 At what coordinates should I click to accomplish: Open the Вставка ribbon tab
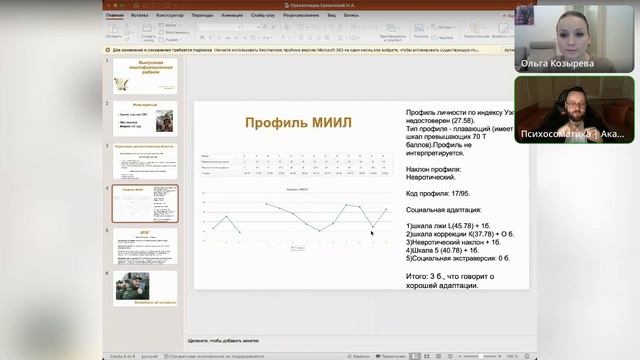[x=139, y=15]
